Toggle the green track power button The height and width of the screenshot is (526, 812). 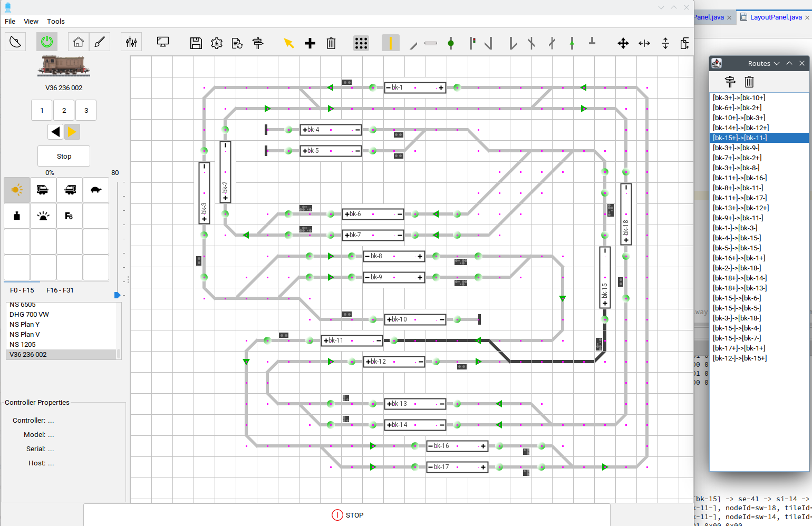pyautogui.click(x=47, y=42)
